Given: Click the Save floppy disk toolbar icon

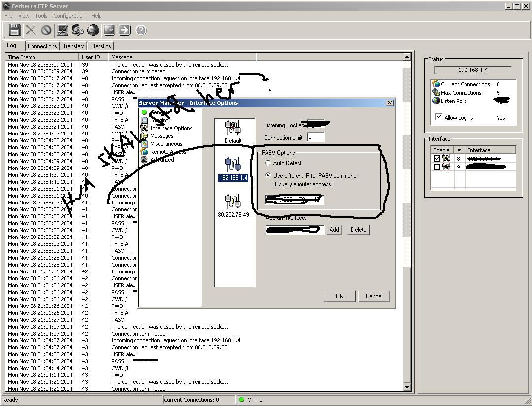Looking at the screenshot, I should tap(15, 30).
